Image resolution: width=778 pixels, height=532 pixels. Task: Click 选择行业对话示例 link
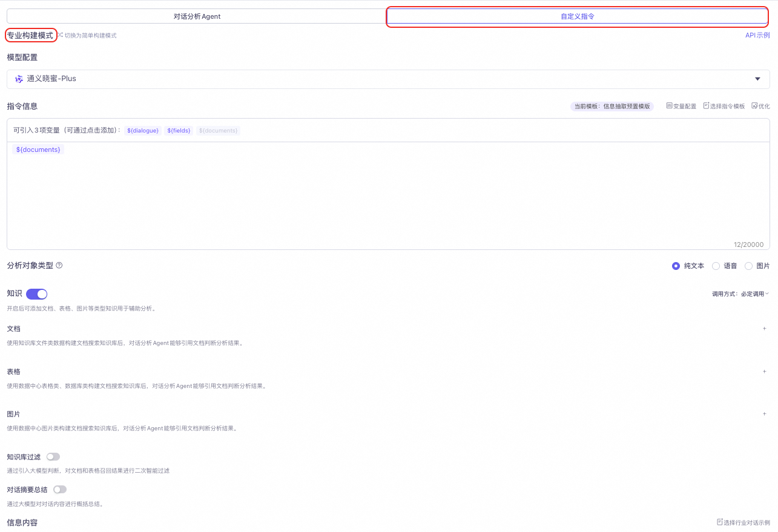[x=743, y=522]
